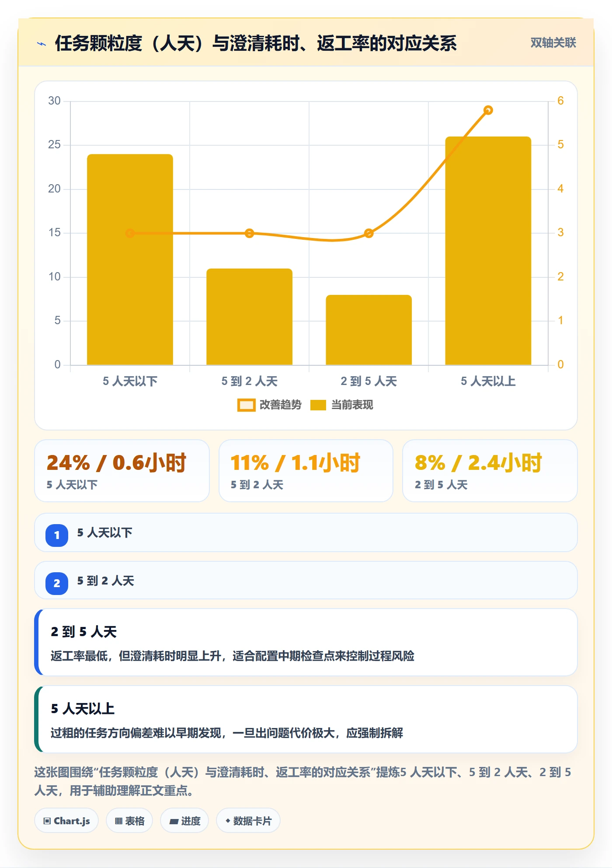This screenshot has height=868, width=612.
Task: Click the 5 人天以上 note card heading
Action: [83, 709]
